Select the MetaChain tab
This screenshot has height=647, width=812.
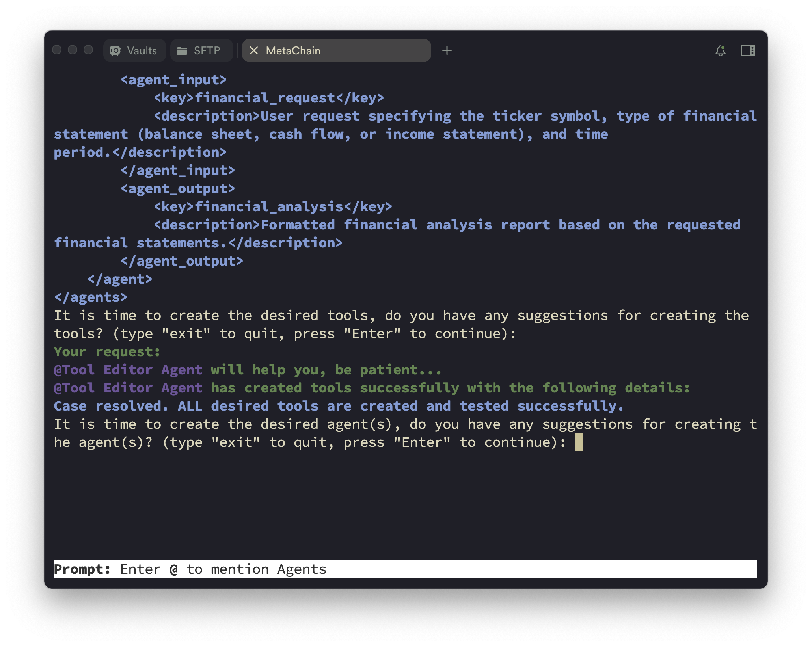coord(293,50)
